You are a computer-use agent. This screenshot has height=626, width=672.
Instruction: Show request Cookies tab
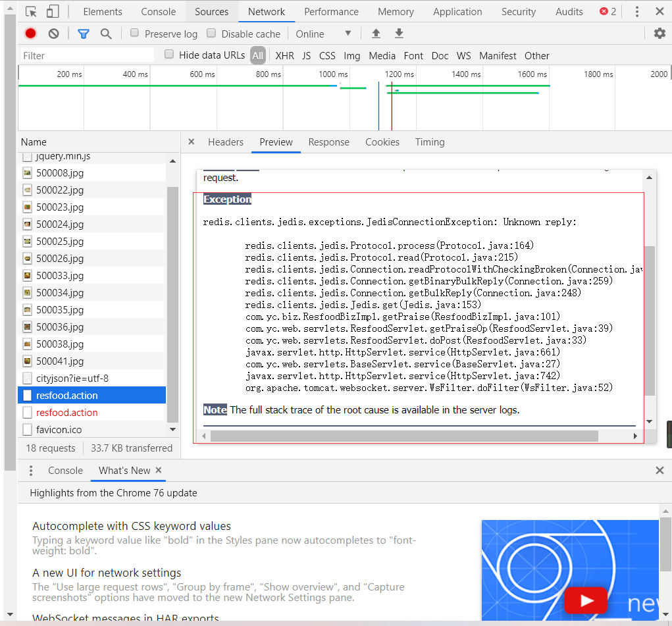click(x=382, y=142)
